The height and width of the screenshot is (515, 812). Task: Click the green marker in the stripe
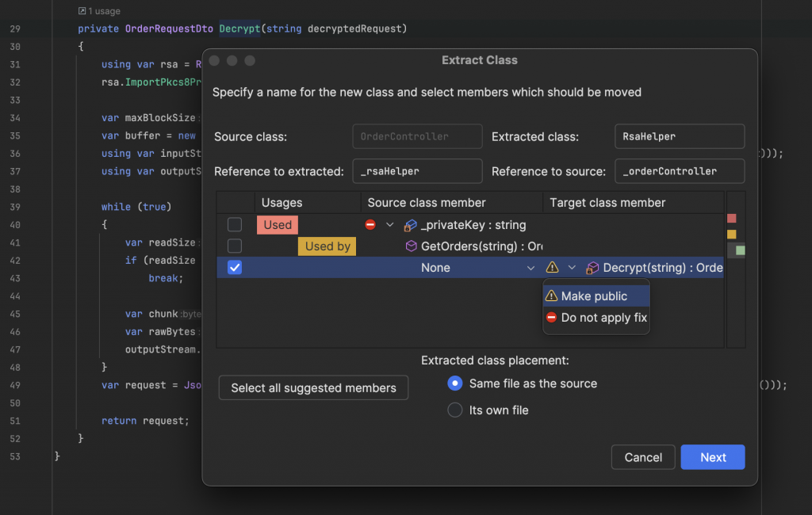tap(740, 250)
